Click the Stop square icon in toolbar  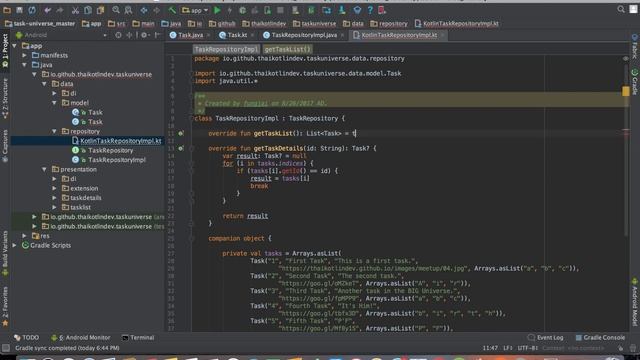(x=280, y=10)
